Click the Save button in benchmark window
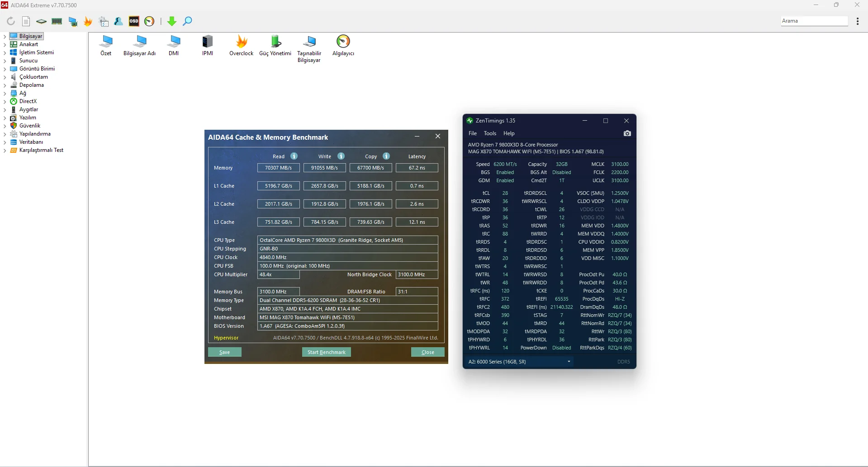Screen dimensions: 868x467 [x=225, y=352]
